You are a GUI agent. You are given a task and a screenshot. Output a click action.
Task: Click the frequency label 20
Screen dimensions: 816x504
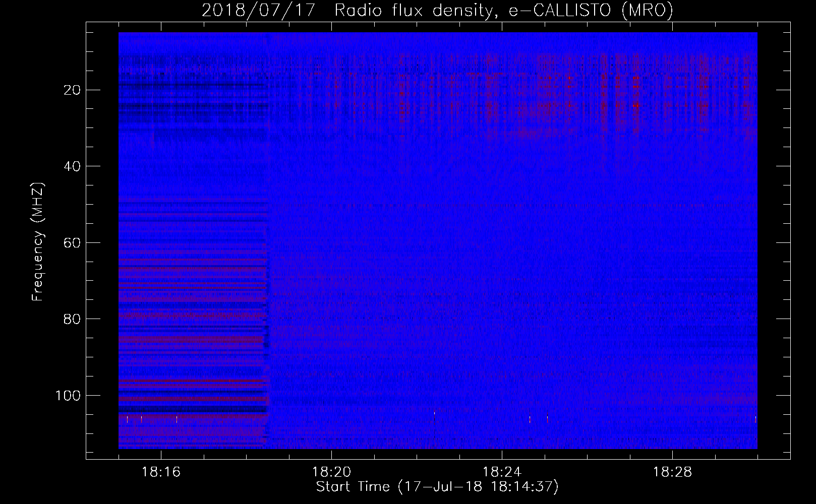(73, 90)
